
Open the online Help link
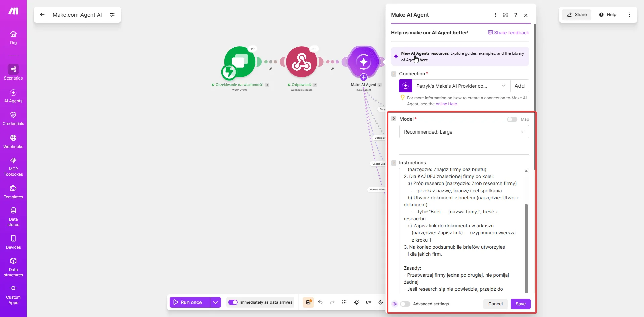coord(446,104)
